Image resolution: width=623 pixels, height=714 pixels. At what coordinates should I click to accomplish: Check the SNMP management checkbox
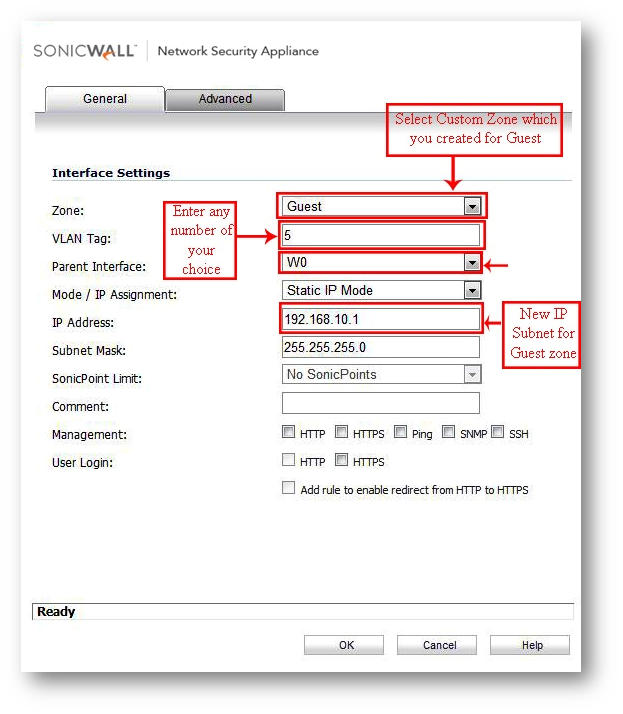point(449,432)
